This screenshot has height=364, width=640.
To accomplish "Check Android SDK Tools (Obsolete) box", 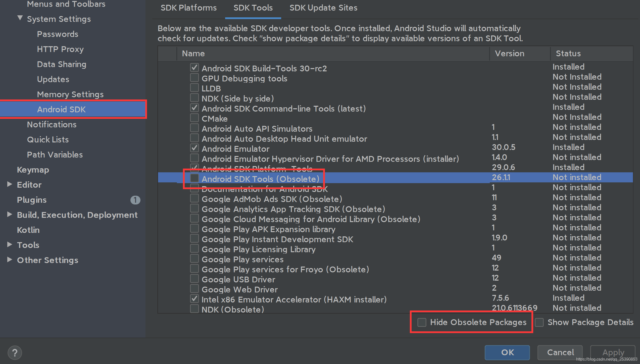I will pyautogui.click(x=194, y=178).
